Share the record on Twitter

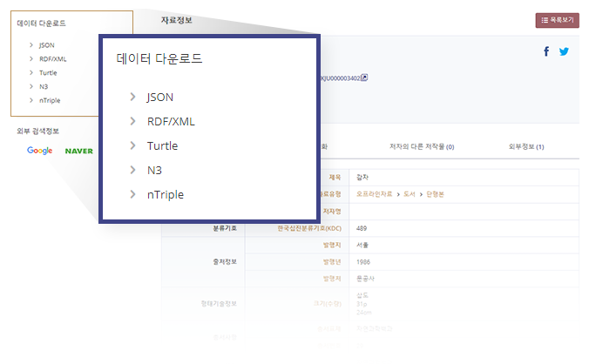pos(564,51)
